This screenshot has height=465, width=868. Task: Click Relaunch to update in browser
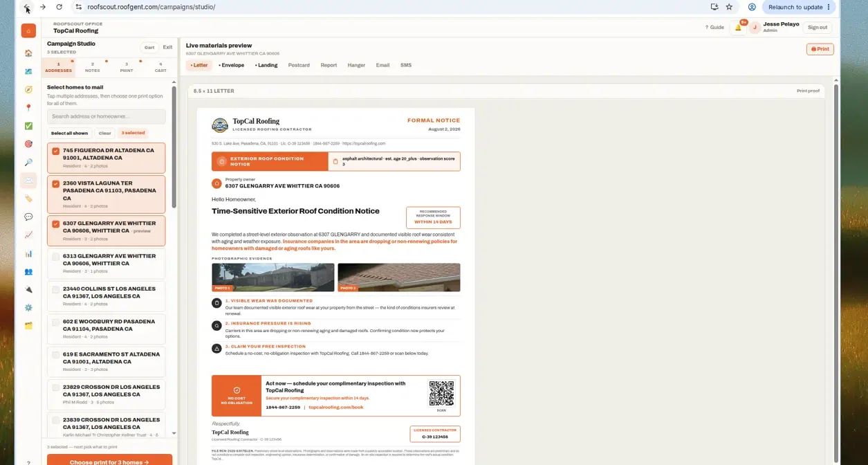799,7
